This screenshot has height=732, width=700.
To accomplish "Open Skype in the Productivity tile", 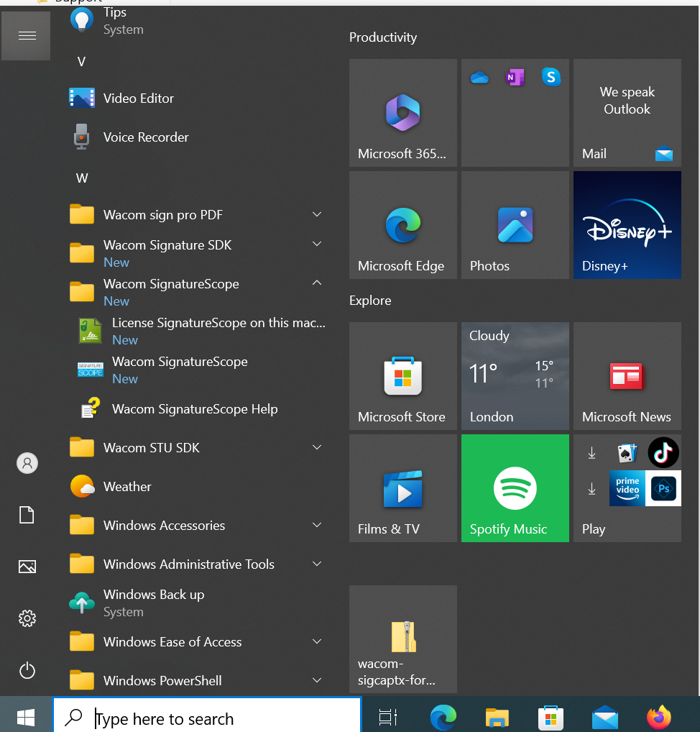I will [551, 77].
